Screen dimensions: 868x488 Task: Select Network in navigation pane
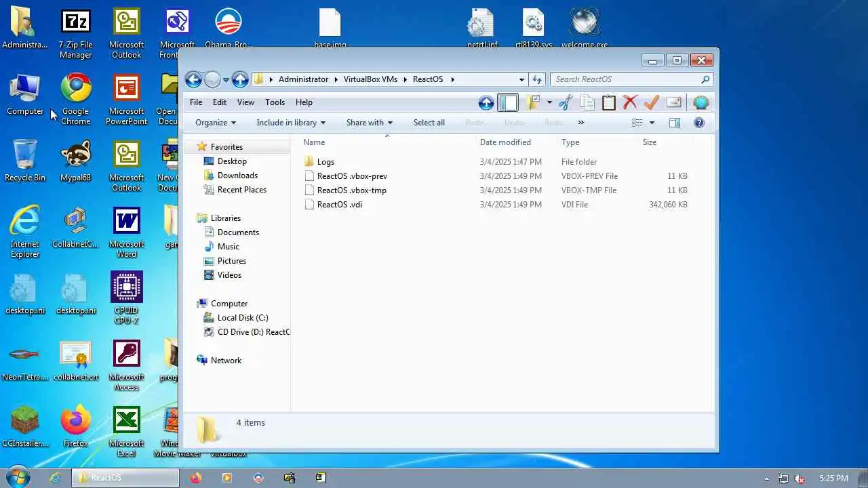(x=226, y=361)
